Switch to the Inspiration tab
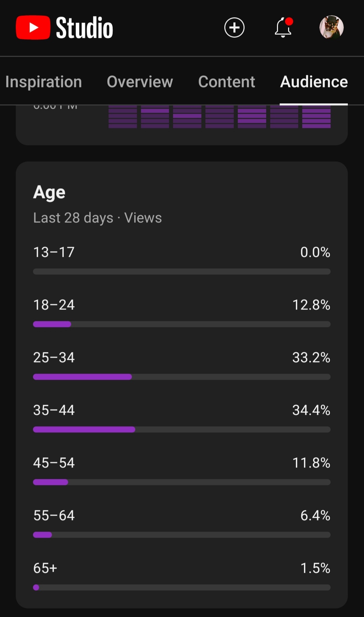This screenshot has height=617, width=364. pyautogui.click(x=44, y=82)
